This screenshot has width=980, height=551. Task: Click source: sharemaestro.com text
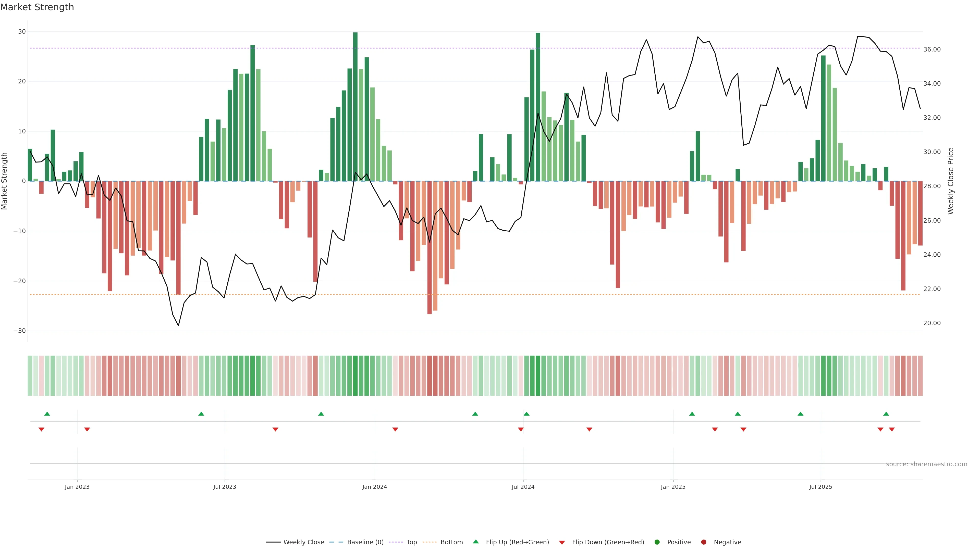[x=926, y=464]
